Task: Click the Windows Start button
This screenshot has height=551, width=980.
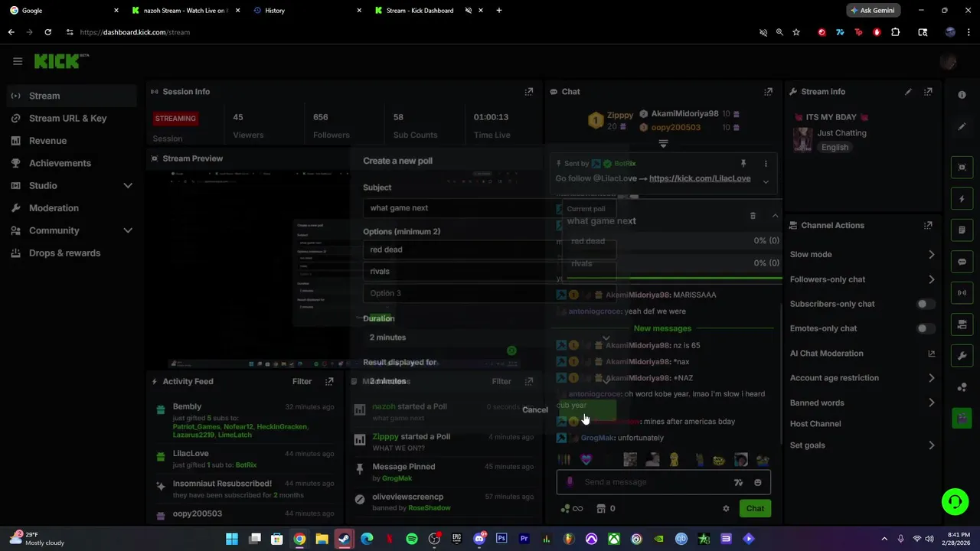Action: pos(232,539)
